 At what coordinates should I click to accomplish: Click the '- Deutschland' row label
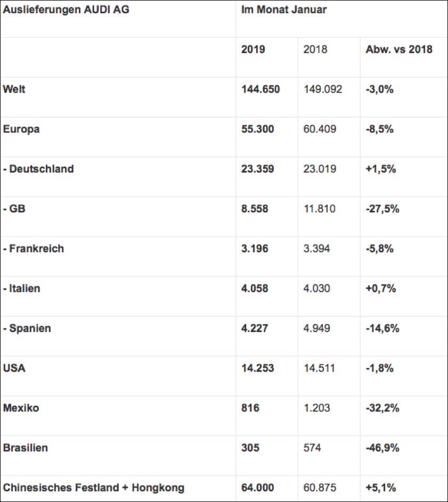click(38, 169)
